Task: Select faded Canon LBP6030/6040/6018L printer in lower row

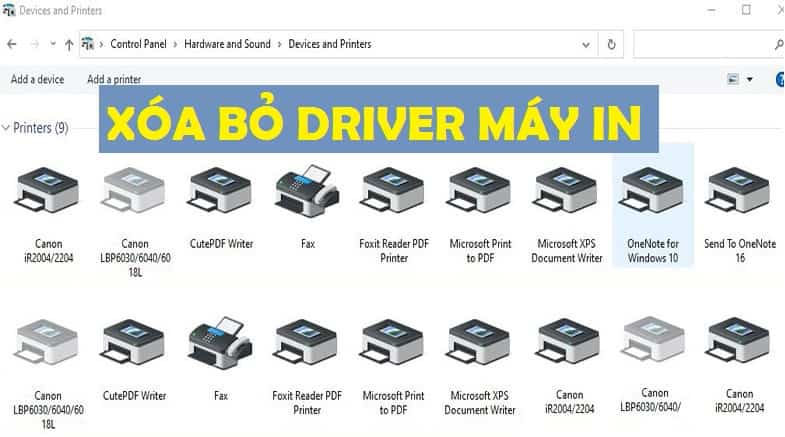Action: pos(48,374)
